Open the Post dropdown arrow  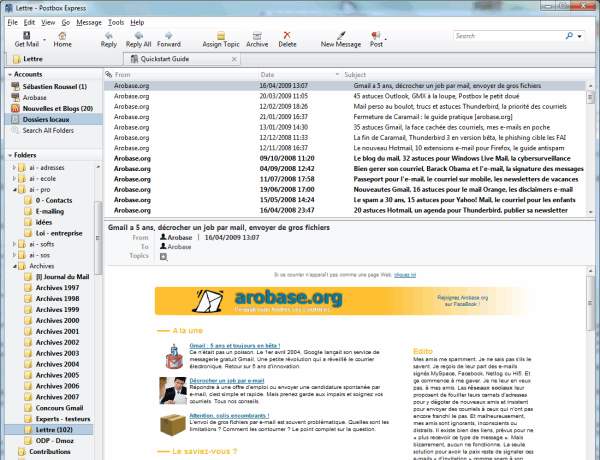[x=385, y=40]
